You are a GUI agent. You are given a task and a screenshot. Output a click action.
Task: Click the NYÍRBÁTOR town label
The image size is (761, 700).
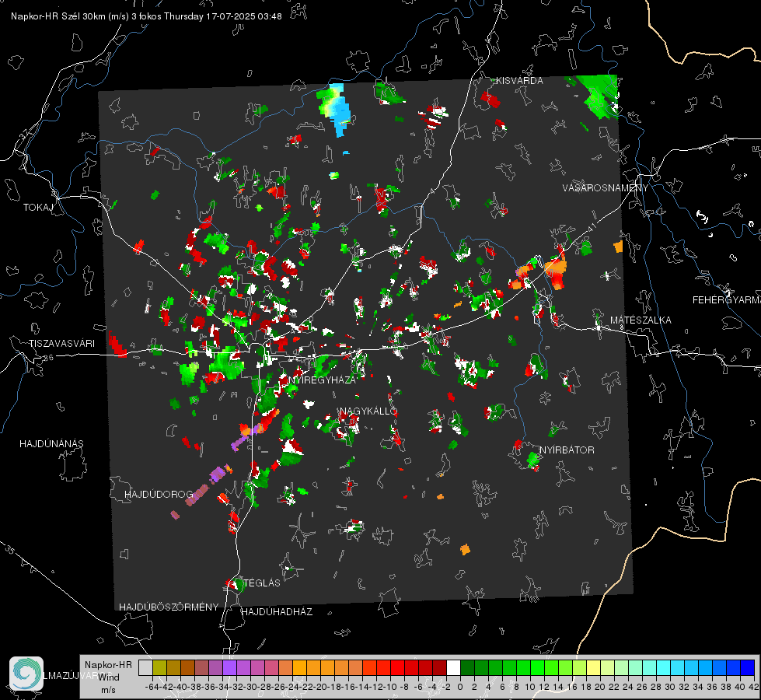567,450
